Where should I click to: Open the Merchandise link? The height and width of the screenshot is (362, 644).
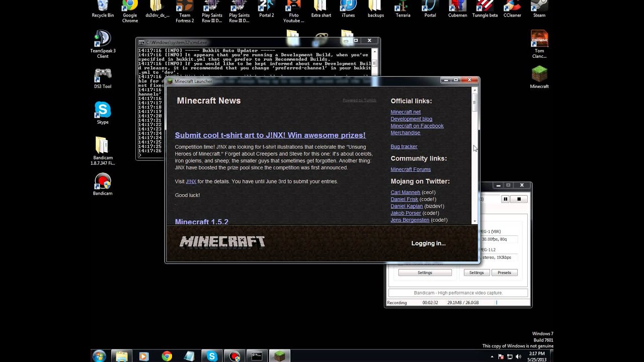point(405,133)
